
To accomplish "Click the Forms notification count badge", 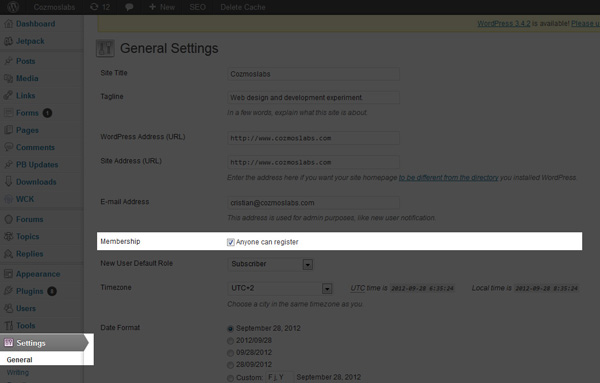I will (x=47, y=113).
